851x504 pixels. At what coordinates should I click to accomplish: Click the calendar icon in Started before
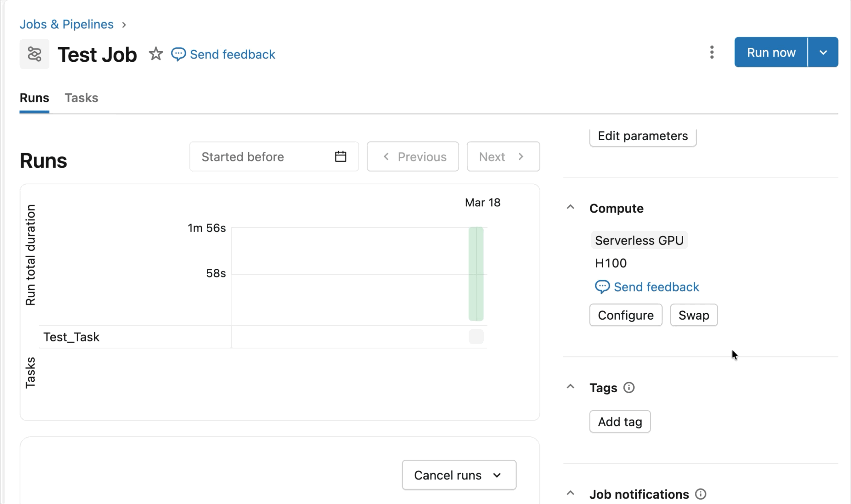tap(341, 157)
